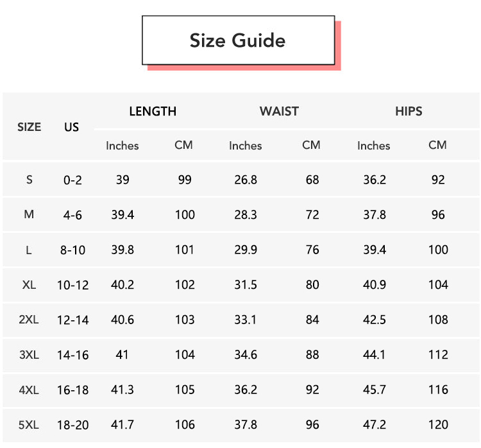Click length CM value 103
This screenshot has width=481, height=448.
click(185, 320)
